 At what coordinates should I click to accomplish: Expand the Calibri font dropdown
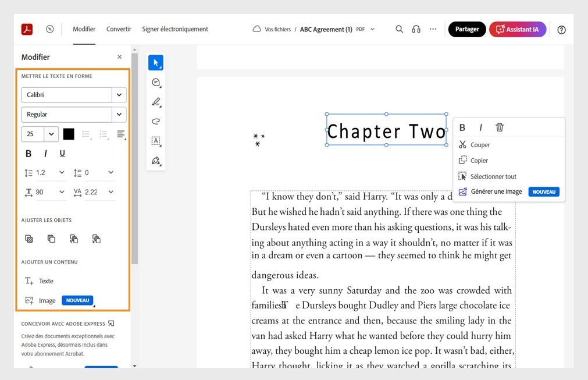[119, 95]
